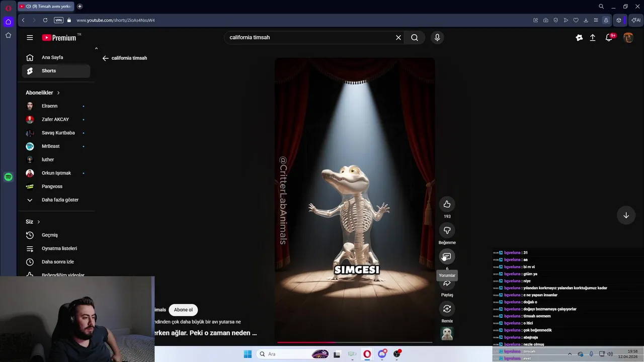644x362 pixels.
Task: Open Opera snapshot camera icon
Action: point(546,20)
